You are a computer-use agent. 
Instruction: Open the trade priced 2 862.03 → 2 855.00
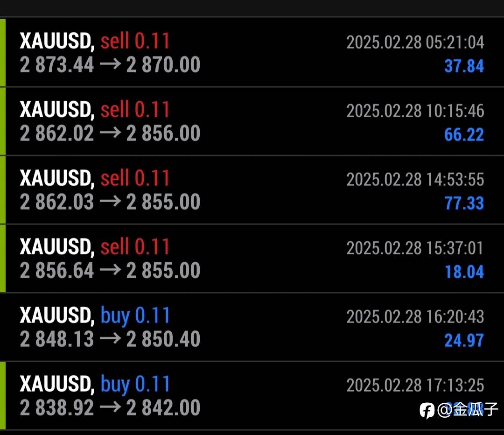110,202
